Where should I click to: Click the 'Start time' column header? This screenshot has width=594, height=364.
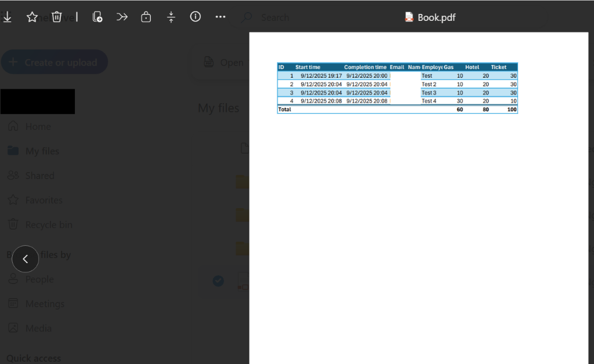pos(307,67)
